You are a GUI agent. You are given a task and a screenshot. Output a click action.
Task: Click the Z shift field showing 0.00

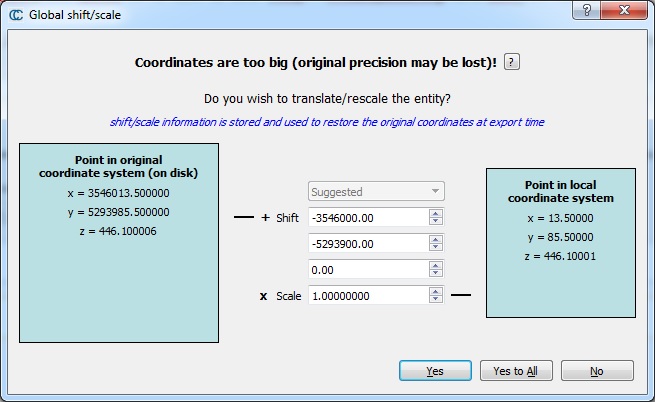point(366,269)
